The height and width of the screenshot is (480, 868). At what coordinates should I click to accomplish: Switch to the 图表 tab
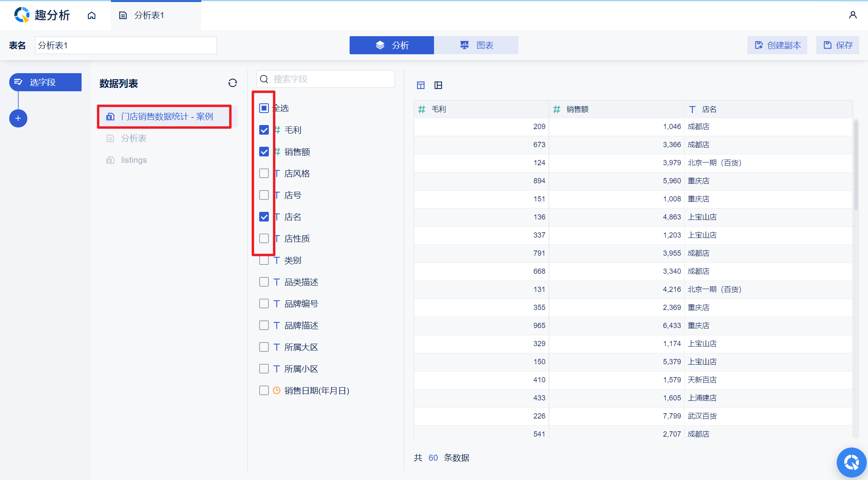(x=476, y=45)
